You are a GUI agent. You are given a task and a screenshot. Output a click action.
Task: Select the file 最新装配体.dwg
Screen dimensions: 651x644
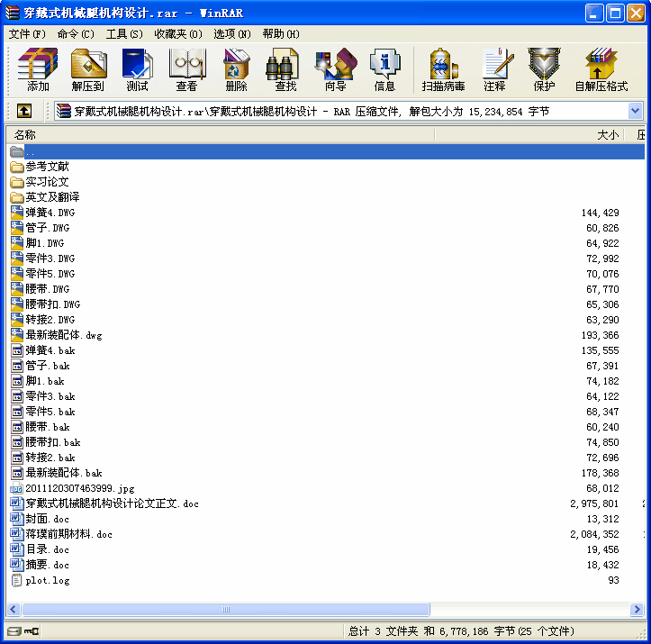coord(56,335)
